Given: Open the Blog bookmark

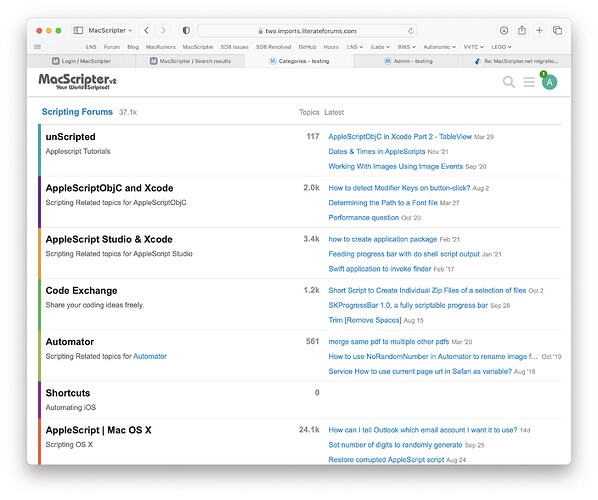Looking at the screenshot, I should 133,47.
